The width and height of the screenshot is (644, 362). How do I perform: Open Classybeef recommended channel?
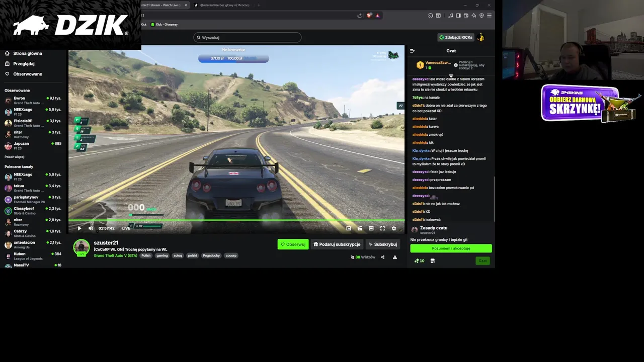pyautogui.click(x=33, y=210)
